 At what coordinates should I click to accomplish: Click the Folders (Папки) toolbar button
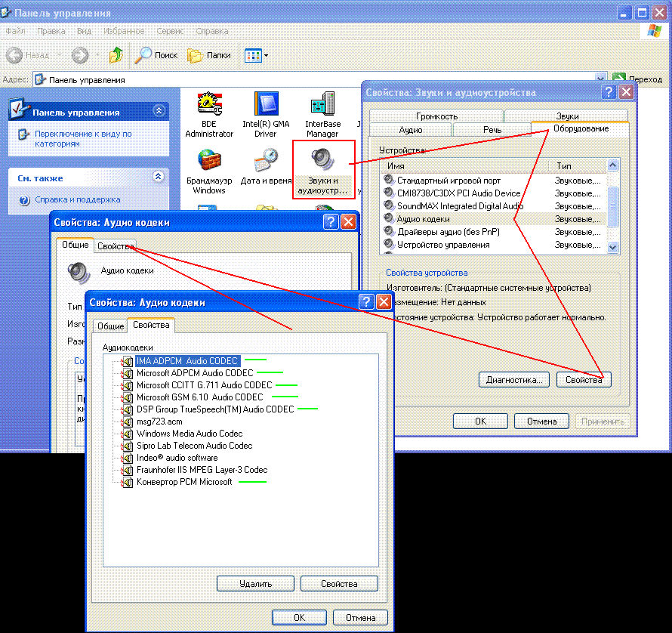click(209, 55)
